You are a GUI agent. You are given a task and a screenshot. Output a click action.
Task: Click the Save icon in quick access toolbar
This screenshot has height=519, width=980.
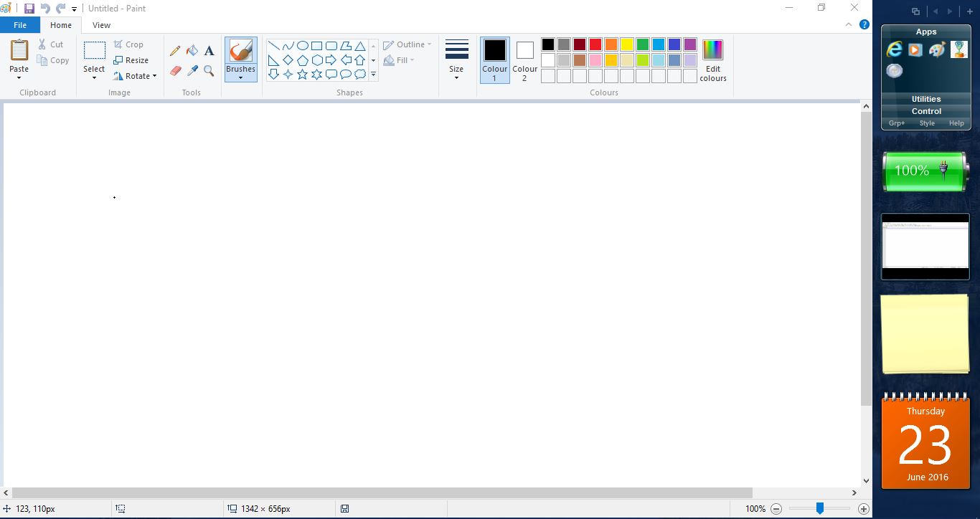coord(29,8)
